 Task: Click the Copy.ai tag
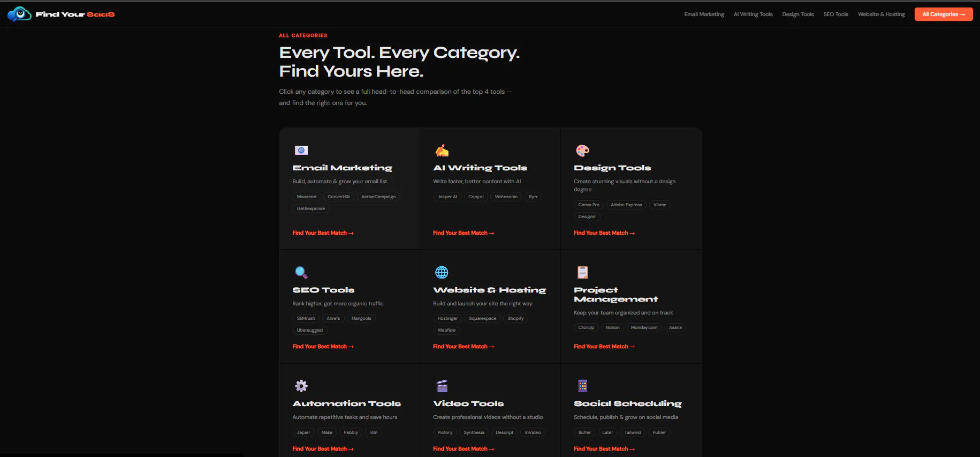tap(476, 197)
